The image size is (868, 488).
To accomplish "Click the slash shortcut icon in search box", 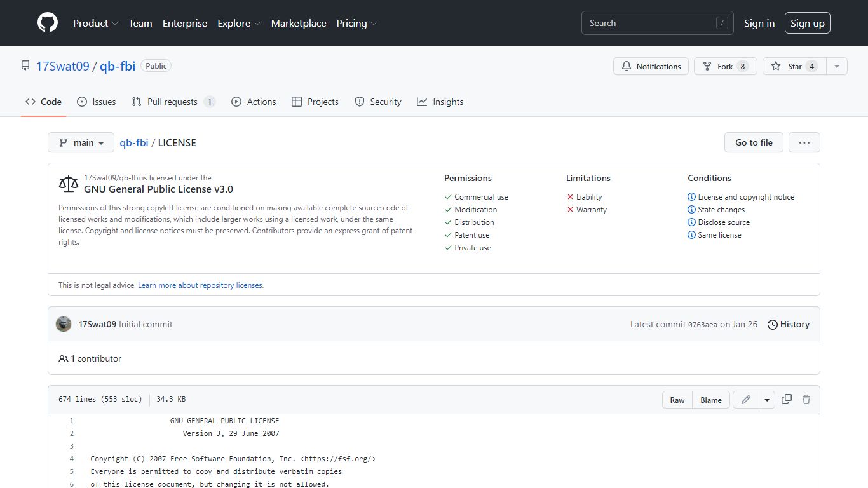I will click(x=722, y=23).
